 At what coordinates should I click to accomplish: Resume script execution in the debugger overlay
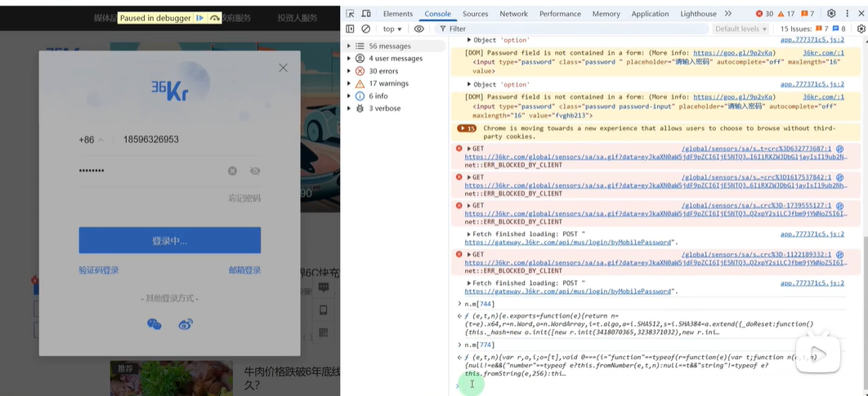[200, 18]
